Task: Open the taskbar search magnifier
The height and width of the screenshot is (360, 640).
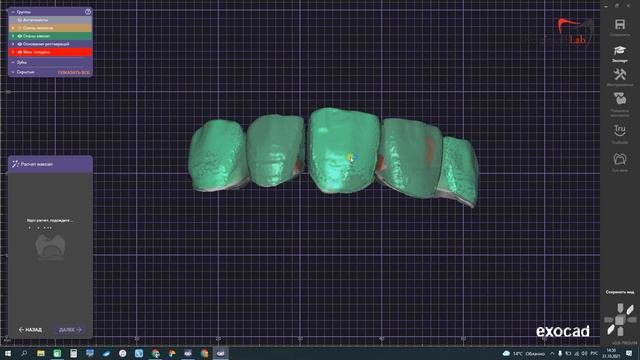Action: pos(24,353)
